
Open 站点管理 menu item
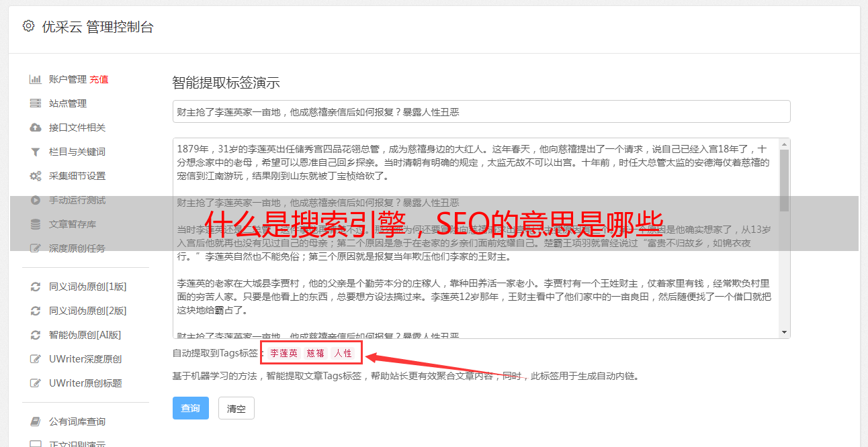click(67, 103)
